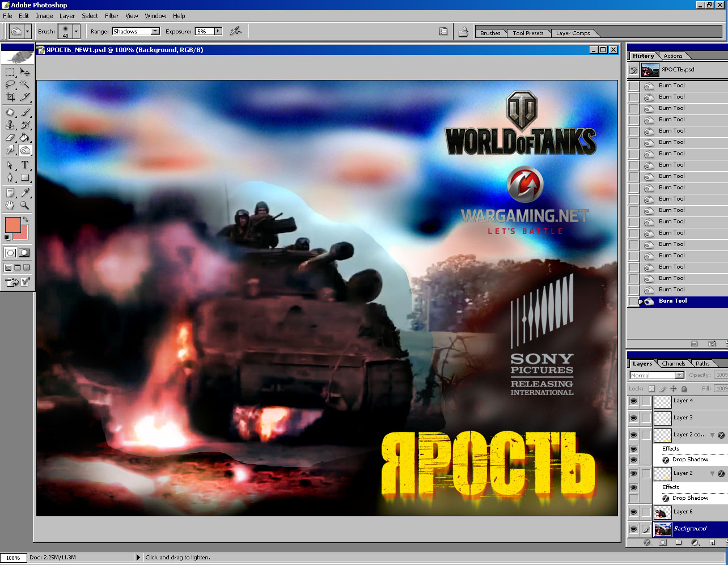728x565 pixels.
Task: Select the Horizontal Type tool
Action: pos(25,165)
